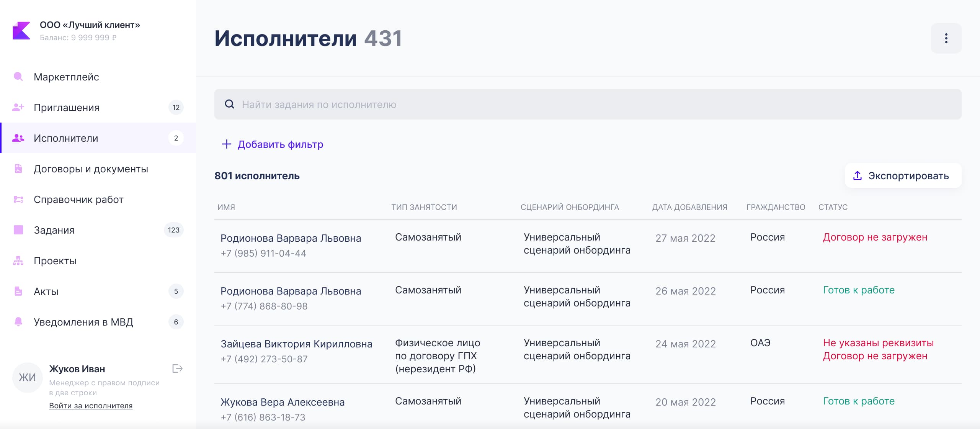Click the Договоры и документы file icon
980x429 pixels.
point(18,169)
